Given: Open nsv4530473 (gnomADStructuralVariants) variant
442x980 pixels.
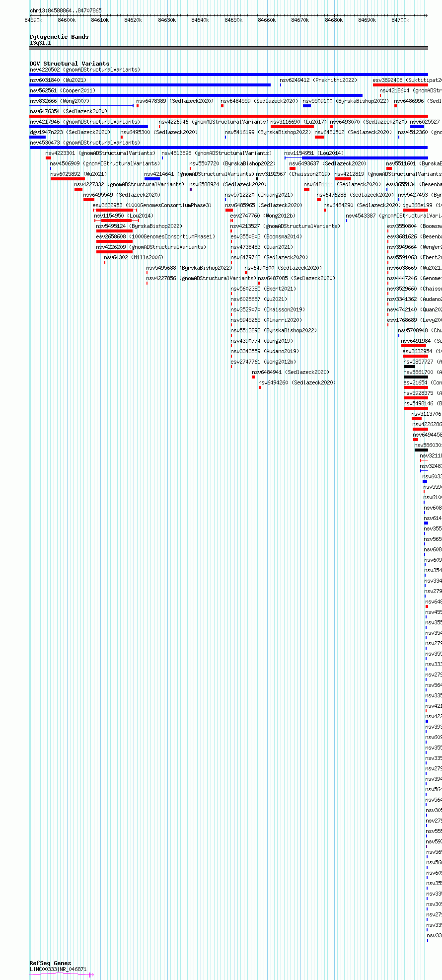Looking at the screenshot, I should click(85, 143).
